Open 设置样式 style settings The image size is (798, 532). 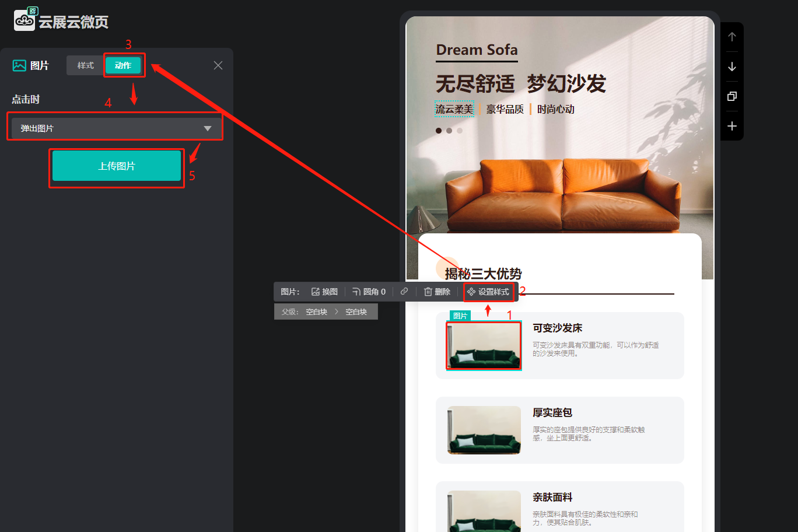(488, 292)
